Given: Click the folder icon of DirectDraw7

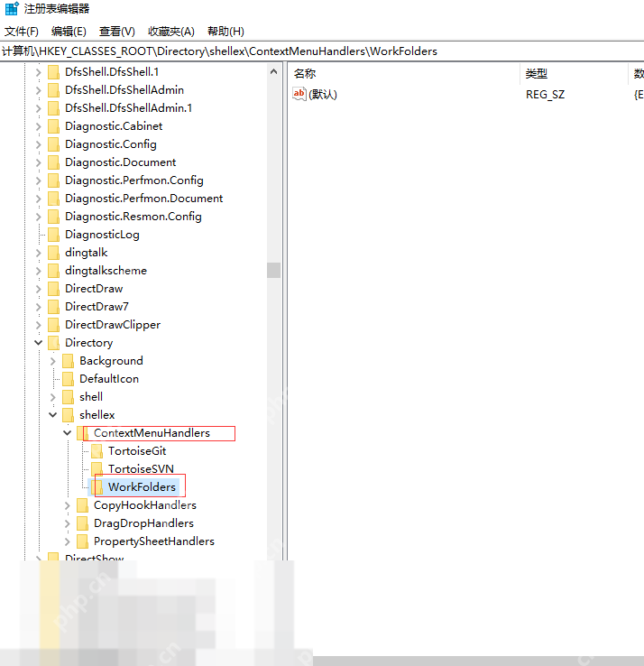Looking at the screenshot, I should point(54,307).
